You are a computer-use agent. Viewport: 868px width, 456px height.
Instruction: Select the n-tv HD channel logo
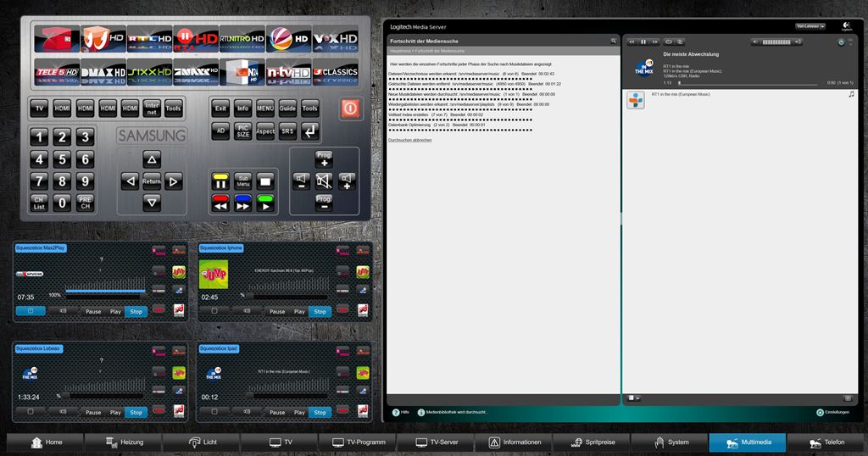tap(288, 73)
